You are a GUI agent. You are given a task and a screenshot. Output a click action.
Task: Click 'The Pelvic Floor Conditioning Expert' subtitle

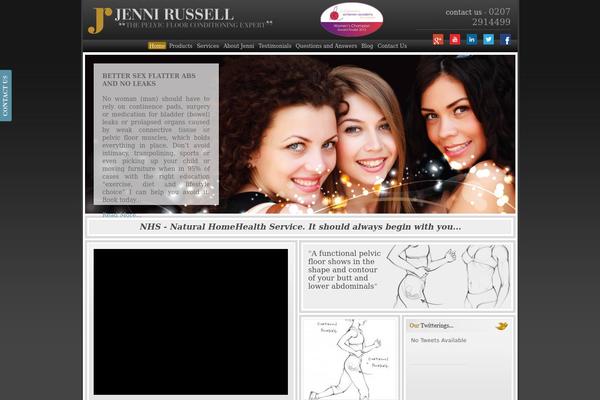(x=195, y=25)
